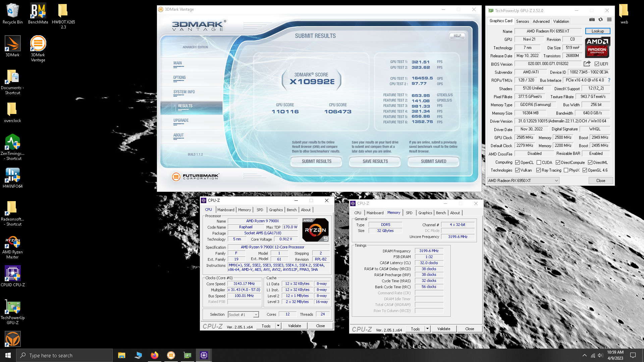Open the volume control in the tray
The width and height of the screenshot is (644, 362).
(600, 355)
